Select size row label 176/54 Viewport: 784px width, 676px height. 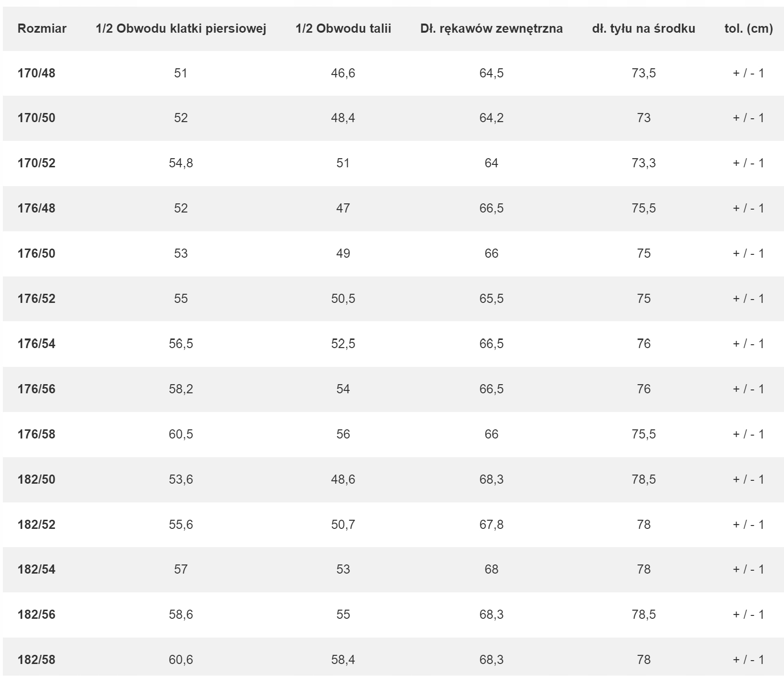point(37,344)
